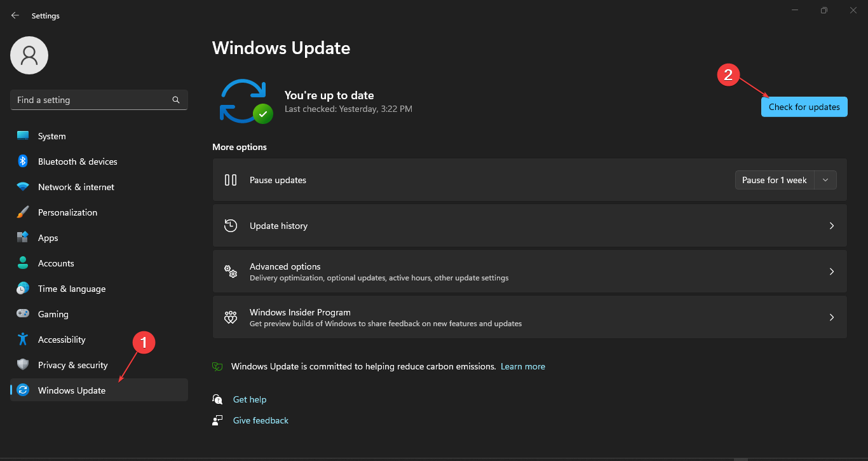Open Network & internet settings
This screenshot has height=461, width=868.
click(x=99, y=187)
